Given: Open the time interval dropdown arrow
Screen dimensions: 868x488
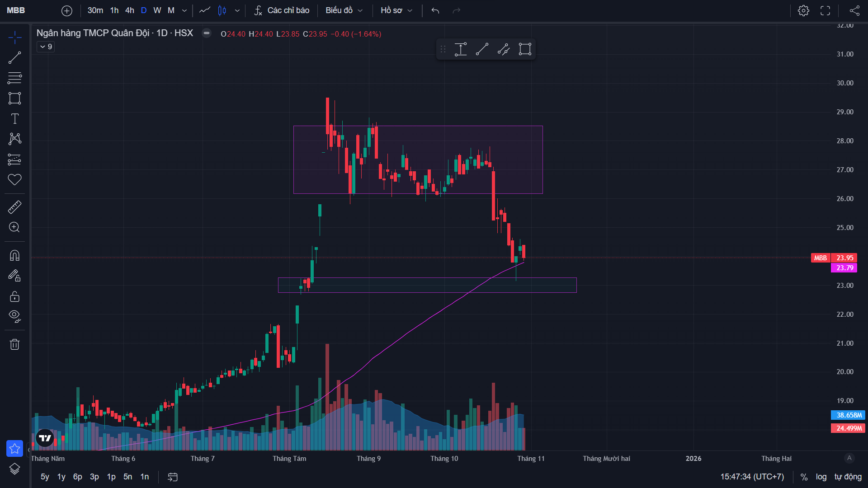Looking at the screenshot, I should point(184,10).
